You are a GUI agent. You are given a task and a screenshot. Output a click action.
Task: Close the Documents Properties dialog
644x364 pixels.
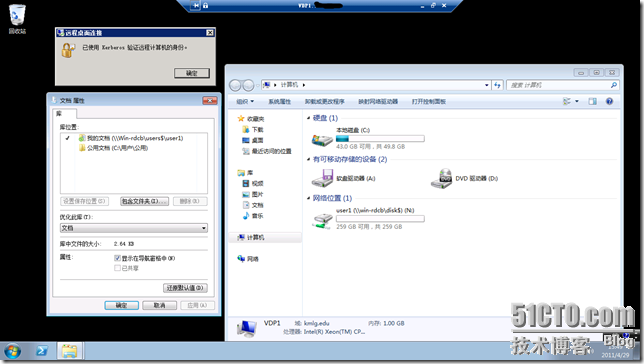tap(209, 100)
